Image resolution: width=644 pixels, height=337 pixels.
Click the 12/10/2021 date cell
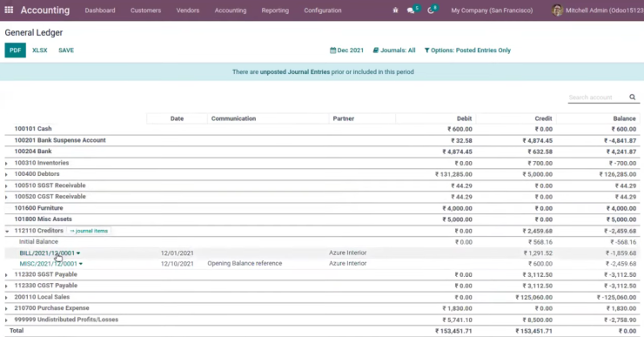tap(177, 264)
